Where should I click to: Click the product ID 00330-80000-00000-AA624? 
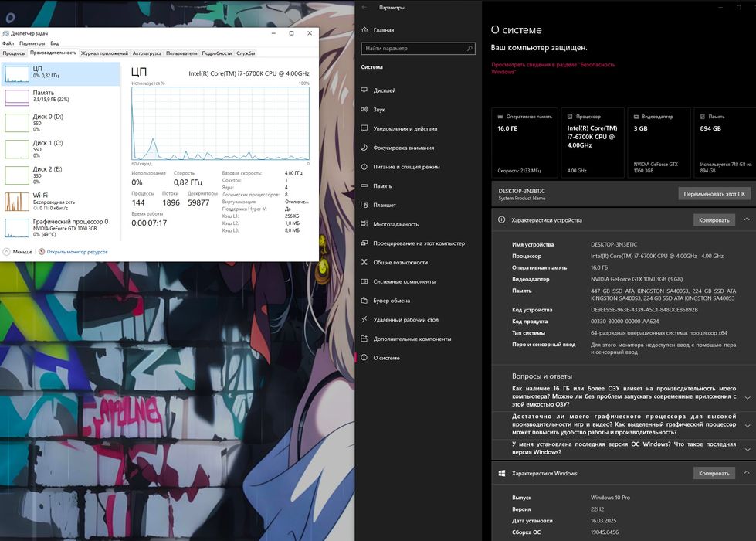coord(625,322)
